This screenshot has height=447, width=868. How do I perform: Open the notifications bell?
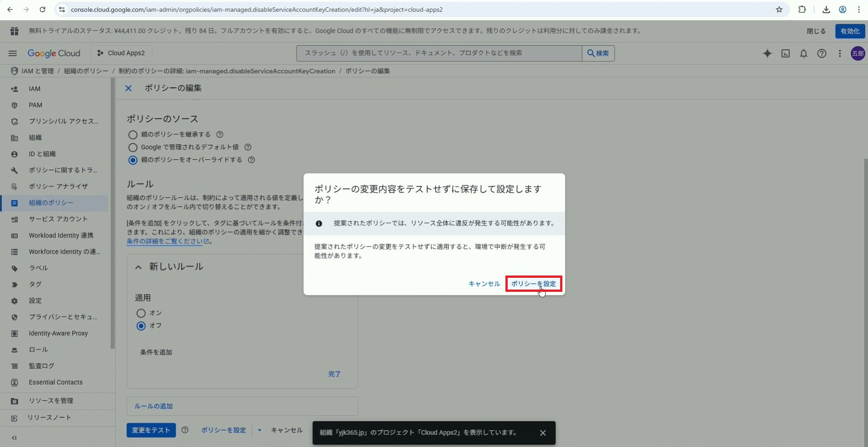(x=803, y=53)
